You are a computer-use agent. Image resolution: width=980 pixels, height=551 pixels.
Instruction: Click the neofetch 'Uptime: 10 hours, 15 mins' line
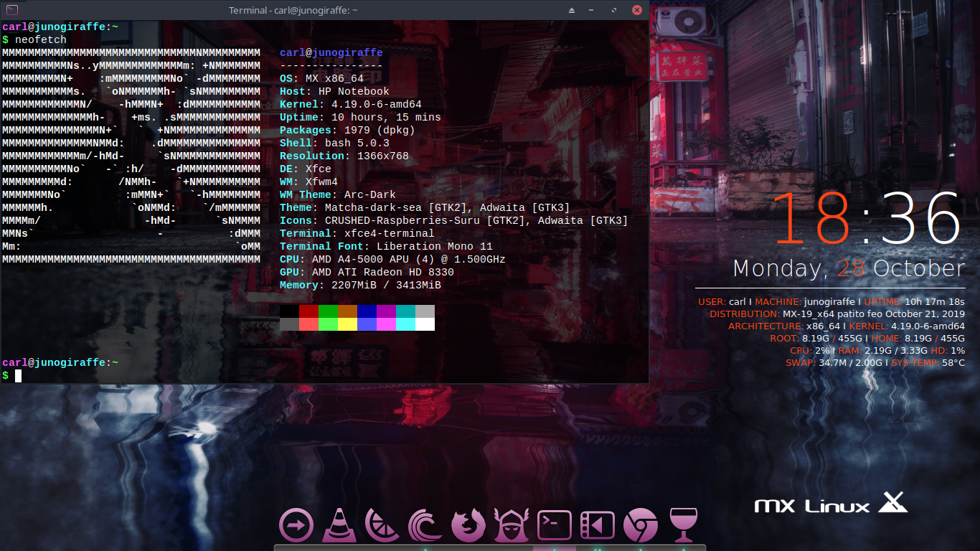(x=360, y=118)
